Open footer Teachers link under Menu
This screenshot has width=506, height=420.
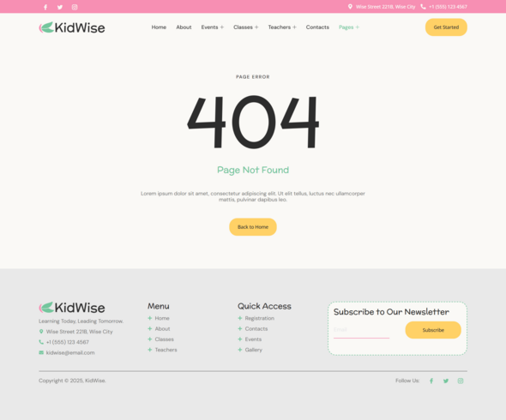click(166, 350)
